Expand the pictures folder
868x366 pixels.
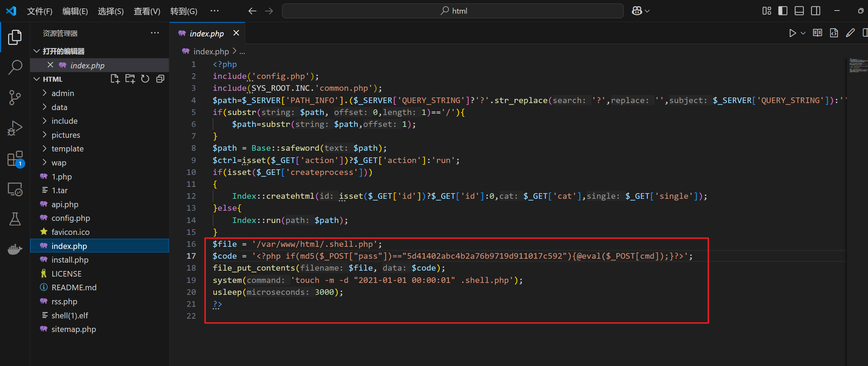tap(100, 135)
